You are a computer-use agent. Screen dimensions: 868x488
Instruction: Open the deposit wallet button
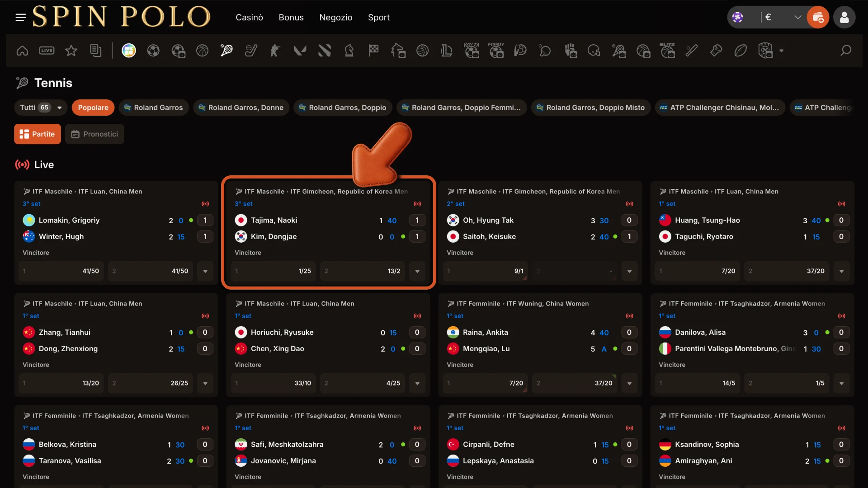(x=818, y=18)
